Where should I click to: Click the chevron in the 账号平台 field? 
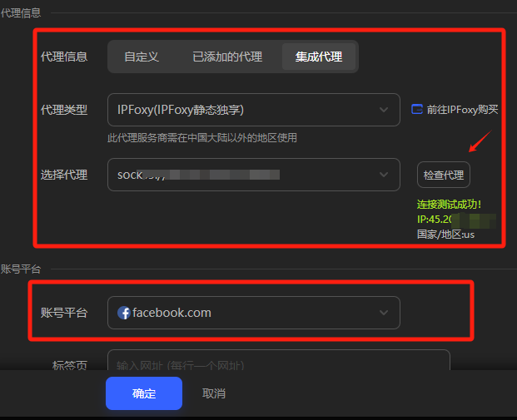[384, 313]
